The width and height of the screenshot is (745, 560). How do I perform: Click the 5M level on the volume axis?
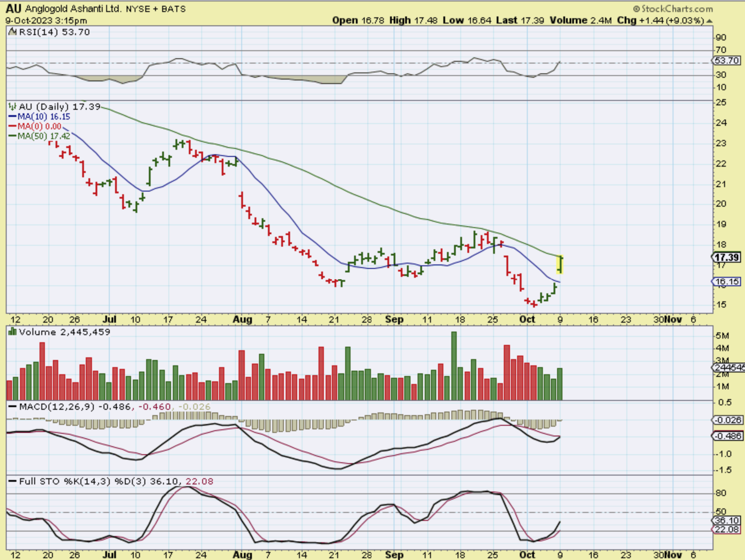click(x=722, y=335)
